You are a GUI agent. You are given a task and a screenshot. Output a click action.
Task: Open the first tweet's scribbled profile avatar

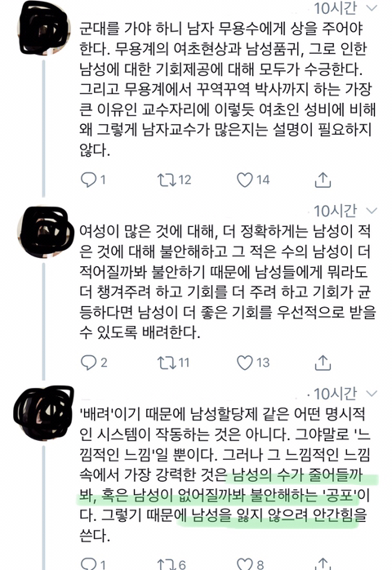pos(43,27)
